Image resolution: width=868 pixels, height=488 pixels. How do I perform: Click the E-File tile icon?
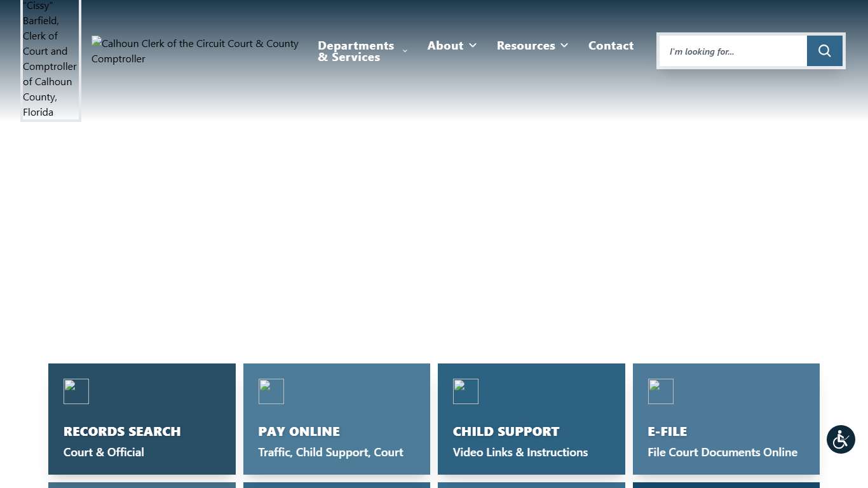click(x=661, y=391)
